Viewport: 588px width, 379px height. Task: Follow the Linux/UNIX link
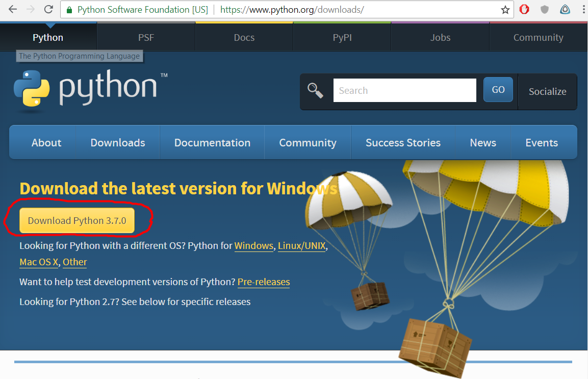tap(301, 246)
